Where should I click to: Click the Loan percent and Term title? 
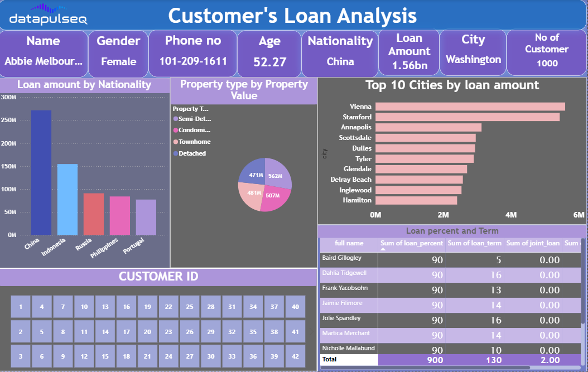[452, 231]
